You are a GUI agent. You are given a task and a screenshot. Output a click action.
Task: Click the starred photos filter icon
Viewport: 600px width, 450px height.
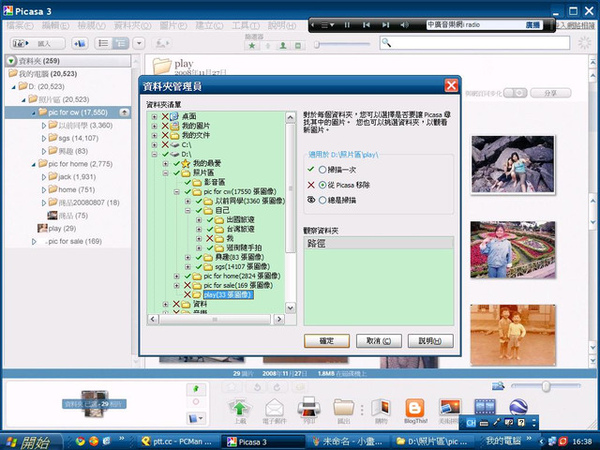pos(252,46)
